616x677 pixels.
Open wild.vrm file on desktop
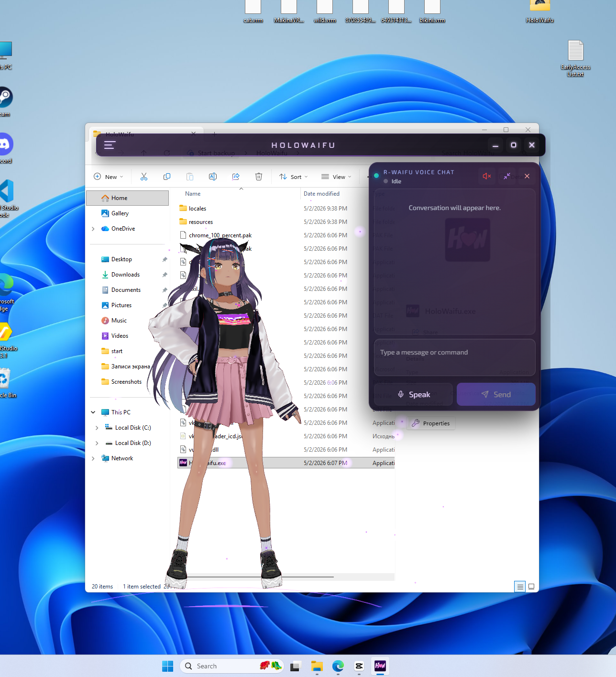click(x=325, y=11)
